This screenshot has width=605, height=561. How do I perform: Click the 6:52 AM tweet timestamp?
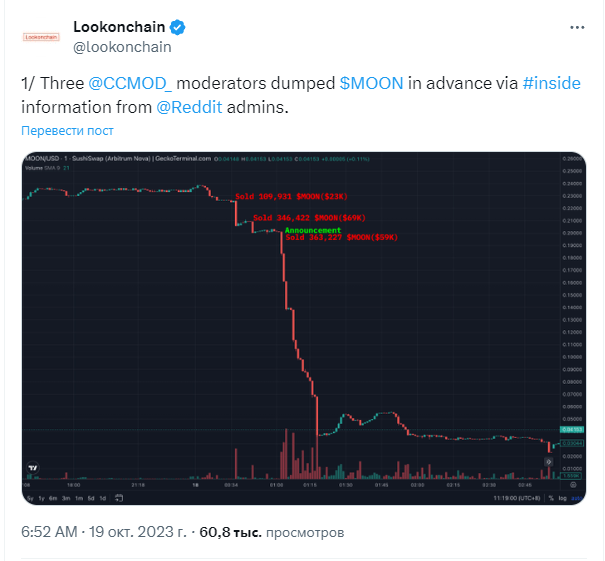[49, 532]
